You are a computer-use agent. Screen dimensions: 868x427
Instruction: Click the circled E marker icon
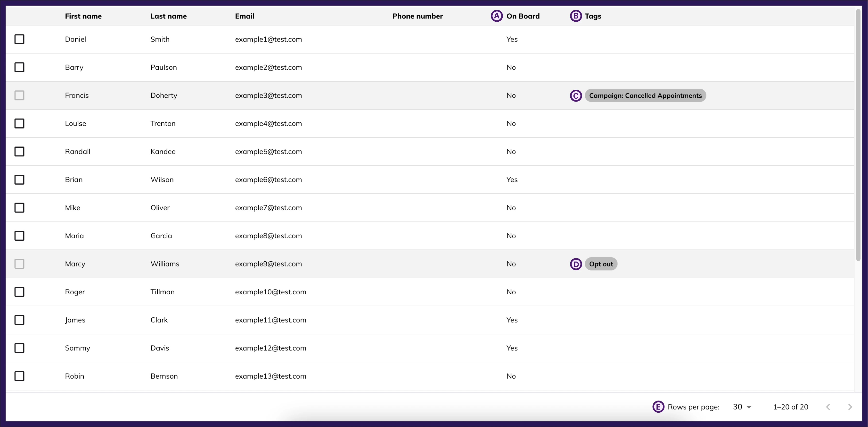coord(658,406)
